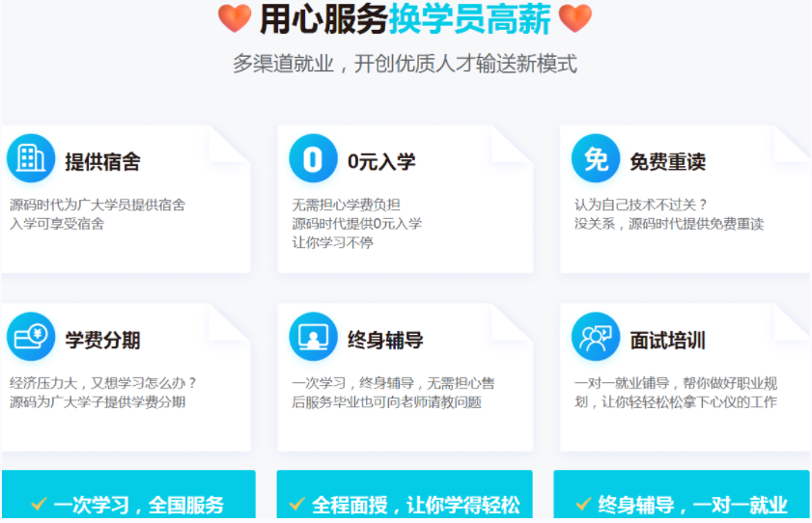Click checkmark beside 一次学习，全国服务
Screen dimensions: 812x523
pos(39,504)
